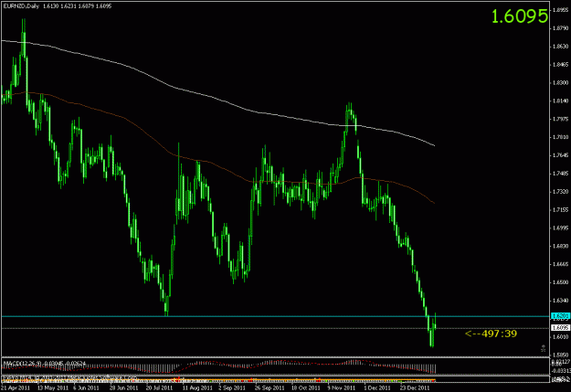
Task: Click the 1.6830 price scale label
Action: tap(561, 247)
